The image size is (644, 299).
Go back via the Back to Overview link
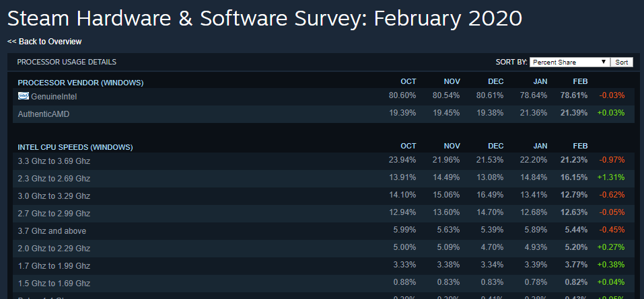point(44,42)
